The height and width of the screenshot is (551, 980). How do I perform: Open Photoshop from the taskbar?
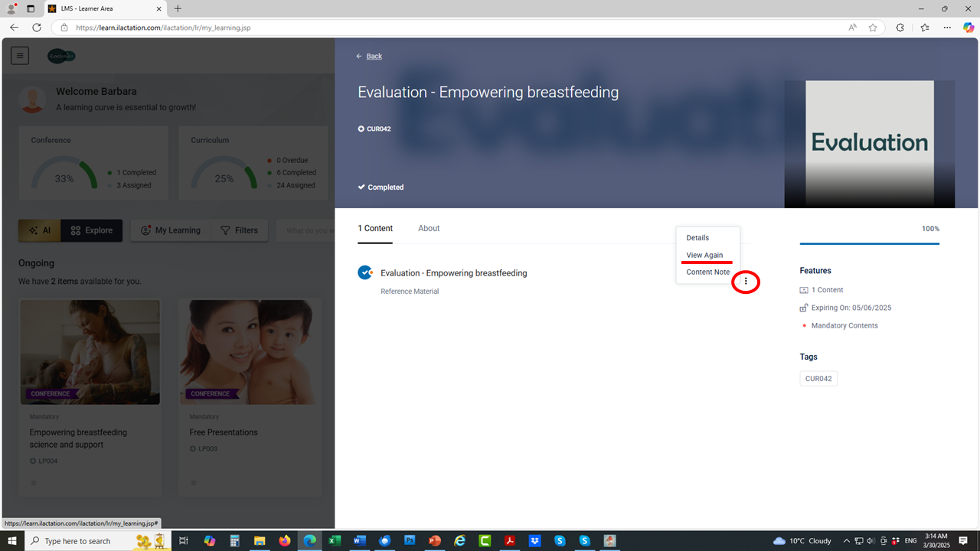pyautogui.click(x=410, y=541)
